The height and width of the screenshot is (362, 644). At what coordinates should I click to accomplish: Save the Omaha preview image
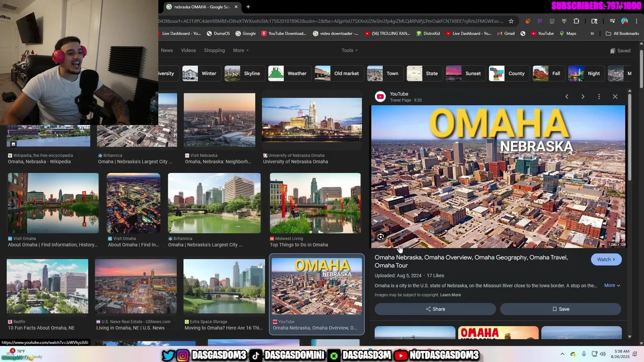560,309
